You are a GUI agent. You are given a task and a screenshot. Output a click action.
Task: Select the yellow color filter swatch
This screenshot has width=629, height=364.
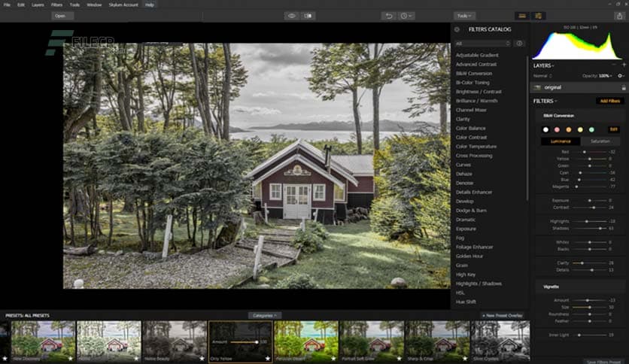[580, 129]
